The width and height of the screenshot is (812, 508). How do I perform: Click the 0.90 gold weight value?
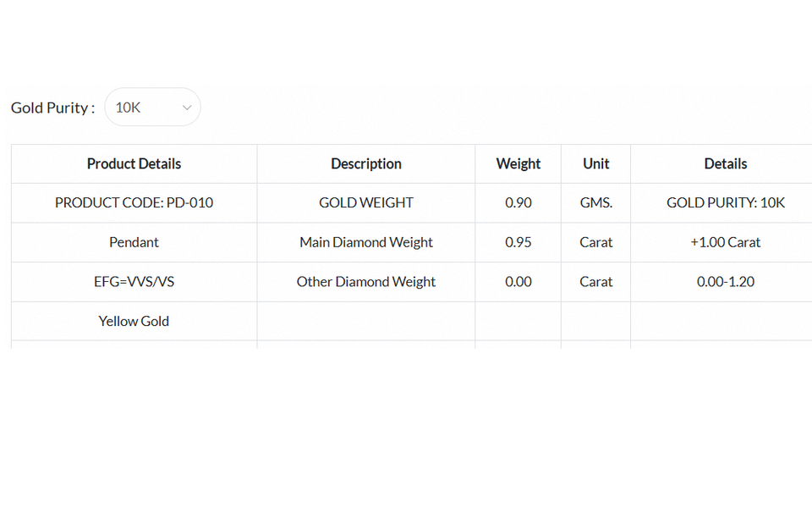pyautogui.click(x=518, y=202)
